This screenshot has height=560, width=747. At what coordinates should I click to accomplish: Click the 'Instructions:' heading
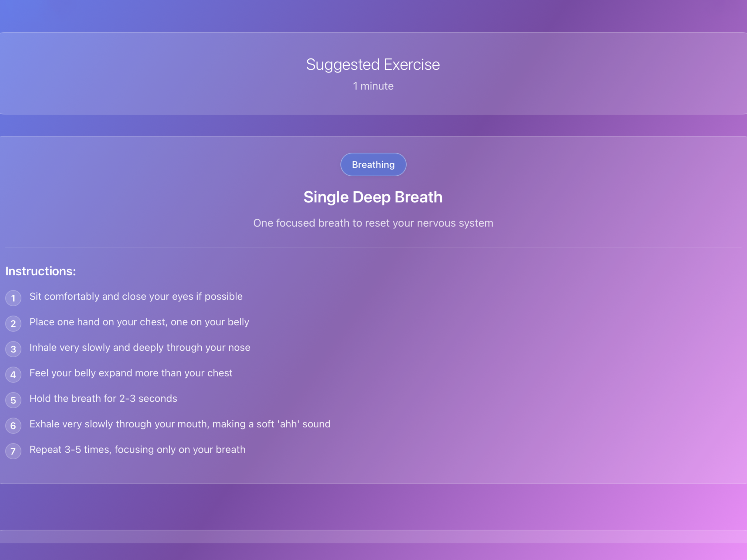(x=40, y=271)
